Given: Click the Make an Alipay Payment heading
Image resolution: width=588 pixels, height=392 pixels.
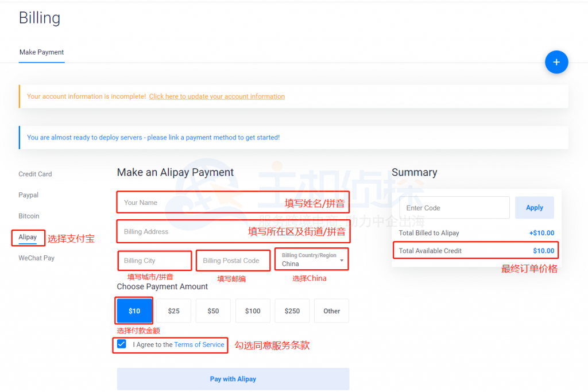Looking at the screenshot, I should point(175,172).
